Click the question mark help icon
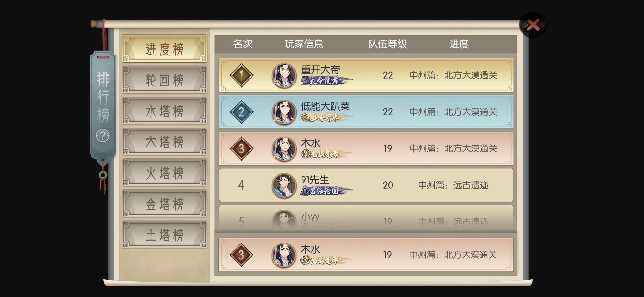The width and height of the screenshot is (644, 297). pos(102,136)
